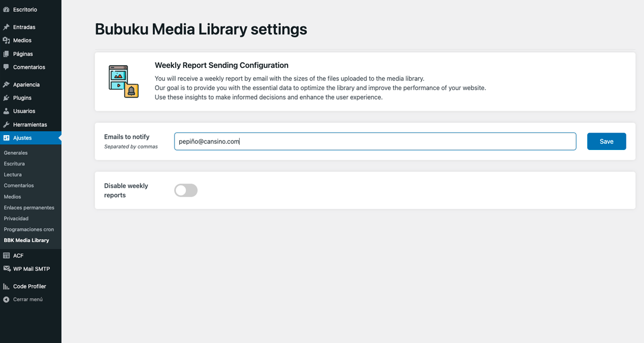Viewport: 644px width, 343px height.
Task: Collapse the menu with Cerrar menú
Action: [x=28, y=300]
